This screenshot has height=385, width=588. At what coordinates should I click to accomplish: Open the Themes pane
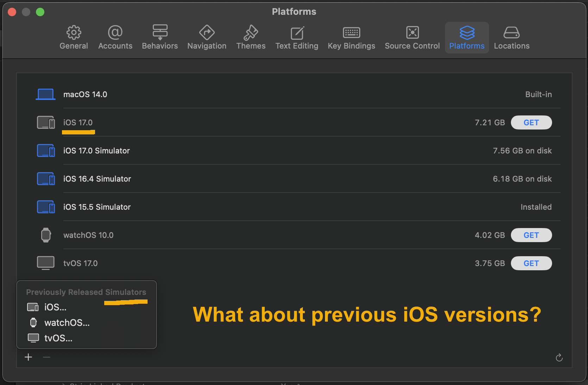(x=251, y=37)
